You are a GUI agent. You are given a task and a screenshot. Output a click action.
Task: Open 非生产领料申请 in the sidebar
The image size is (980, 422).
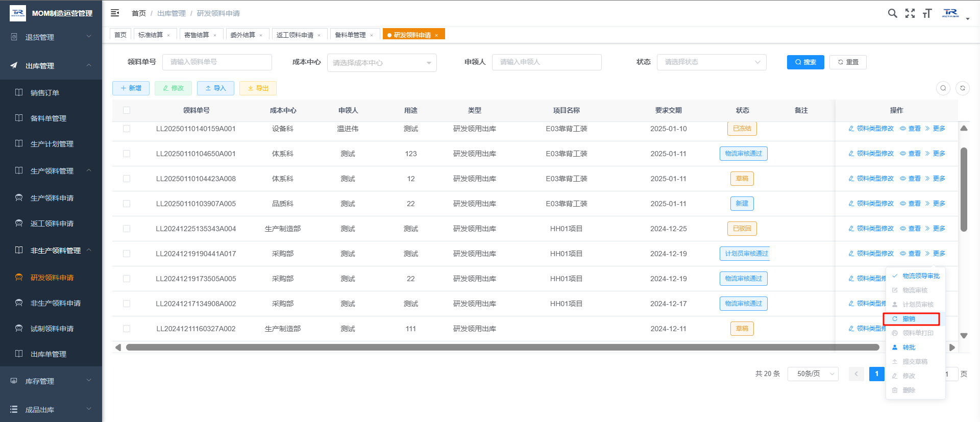56,303
